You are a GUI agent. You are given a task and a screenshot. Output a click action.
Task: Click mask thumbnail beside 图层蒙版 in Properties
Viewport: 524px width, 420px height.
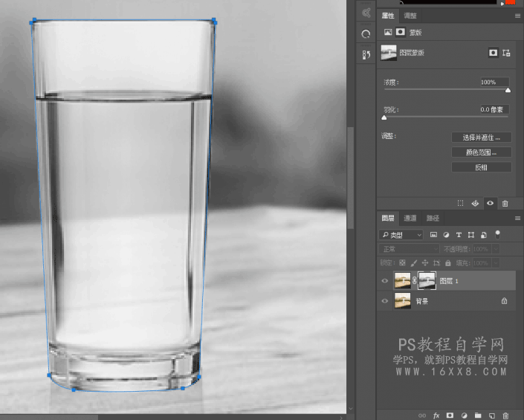coord(389,53)
